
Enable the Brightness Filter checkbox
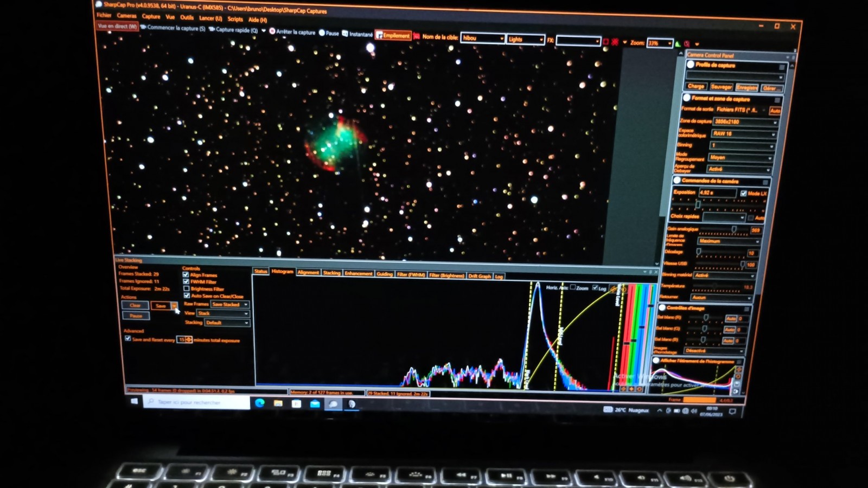pos(187,289)
